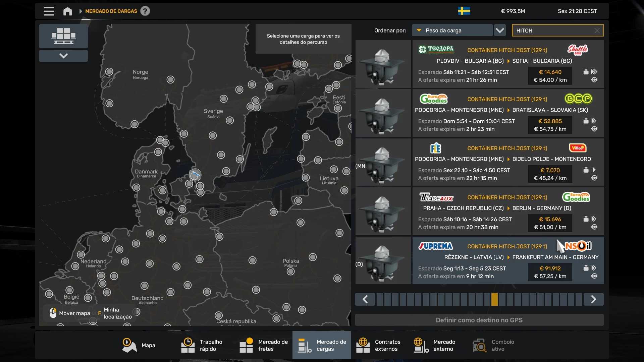Click weight icon on Plovdiv offer
Image resolution: width=644 pixels, height=362 pixels.
click(586, 72)
